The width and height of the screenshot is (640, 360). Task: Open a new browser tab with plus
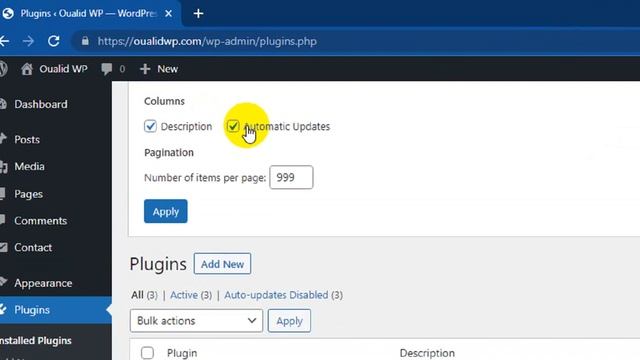(x=198, y=13)
